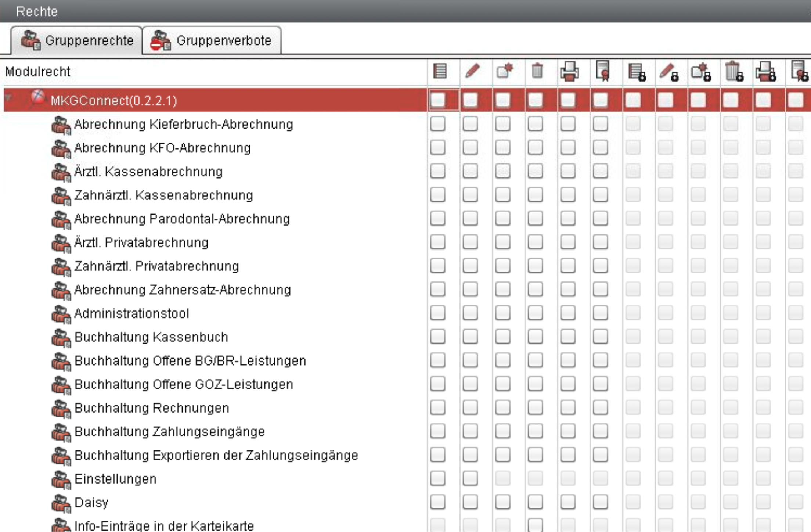The height and width of the screenshot is (532, 811).
Task: Switch to the Gruppenrechte tab
Action: pyautogui.click(x=76, y=40)
